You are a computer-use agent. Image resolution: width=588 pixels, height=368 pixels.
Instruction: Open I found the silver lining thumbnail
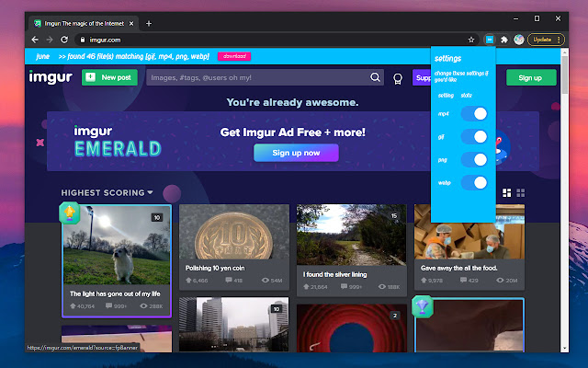[351, 235]
